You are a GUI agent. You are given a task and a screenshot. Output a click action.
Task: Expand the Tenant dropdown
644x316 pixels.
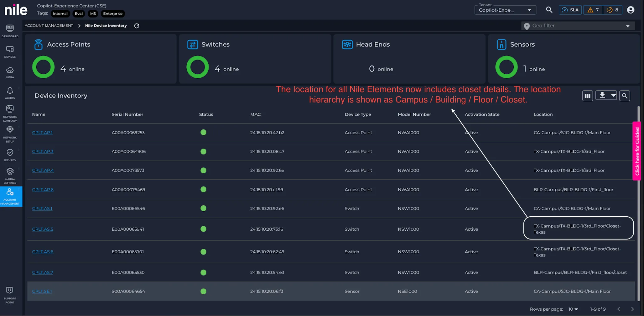pyautogui.click(x=505, y=10)
